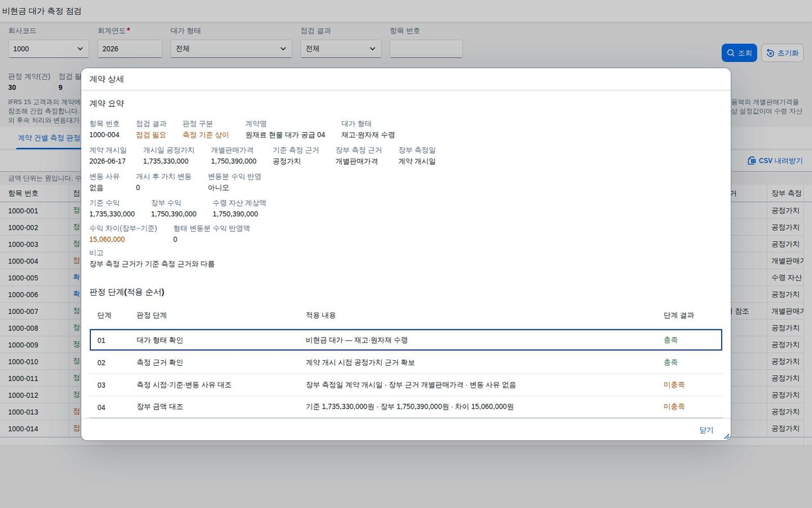Open the 회사코드 dropdown showing 1000
812x508 pixels.
pyautogui.click(x=48, y=49)
